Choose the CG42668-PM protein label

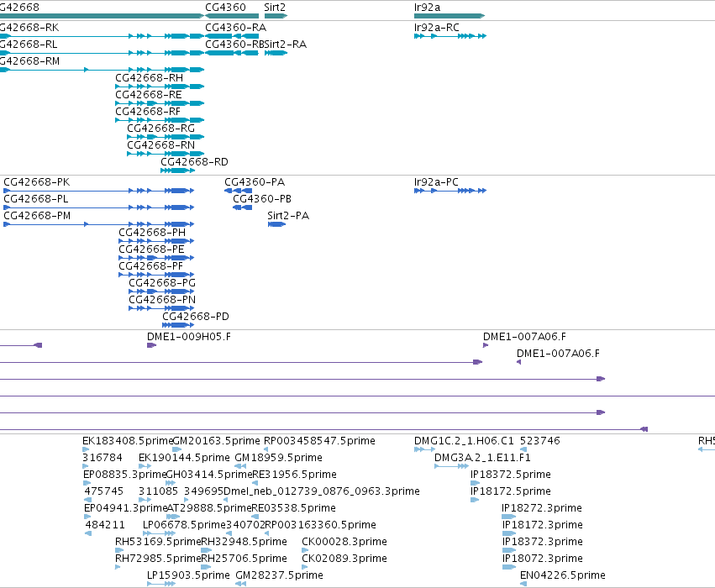point(37,216)
